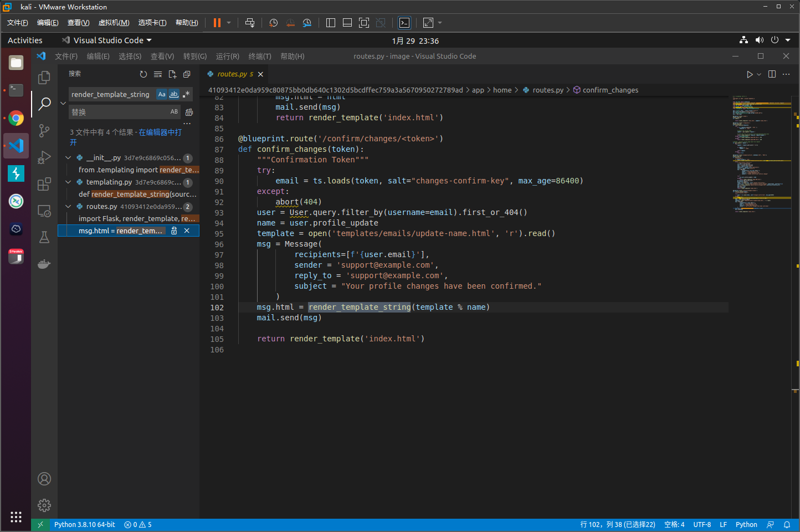This screenshot has height=532, width=800.
Task: Open the Docker view in activity bar
Action: point(44,264)
